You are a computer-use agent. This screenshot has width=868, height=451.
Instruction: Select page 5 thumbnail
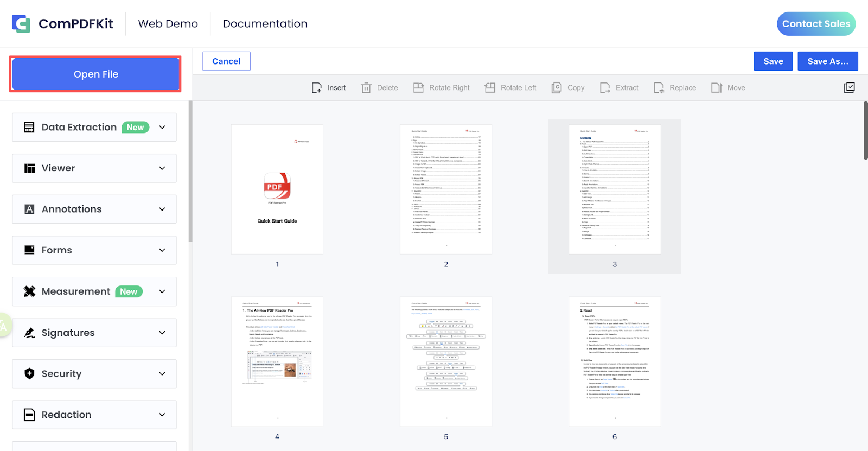[446, 361]
